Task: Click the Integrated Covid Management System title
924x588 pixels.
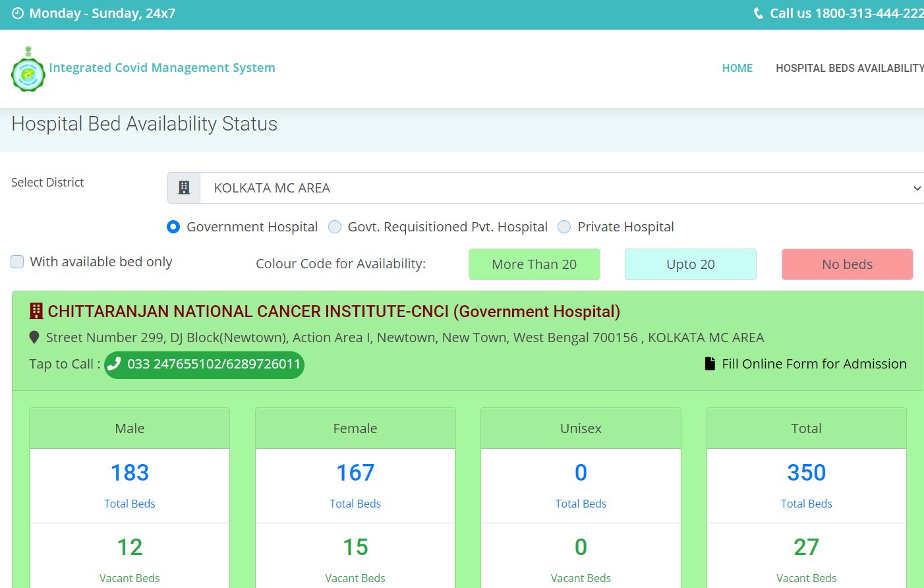Action: [162, 67]
